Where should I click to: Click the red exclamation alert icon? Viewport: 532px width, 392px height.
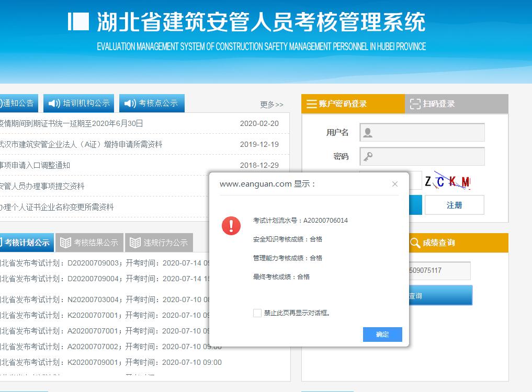(231, 226)
